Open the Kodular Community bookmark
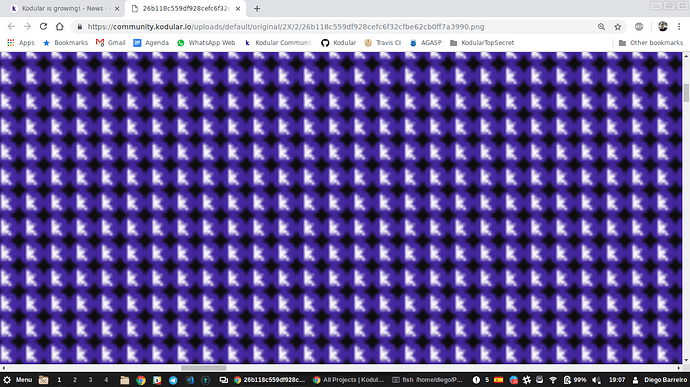 click(x=278, y=43)
